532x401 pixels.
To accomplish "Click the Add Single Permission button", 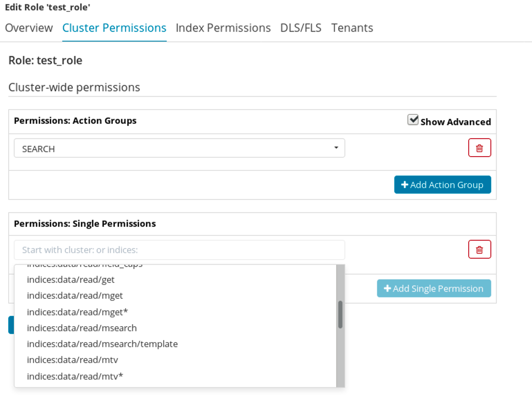I will 434,288.
